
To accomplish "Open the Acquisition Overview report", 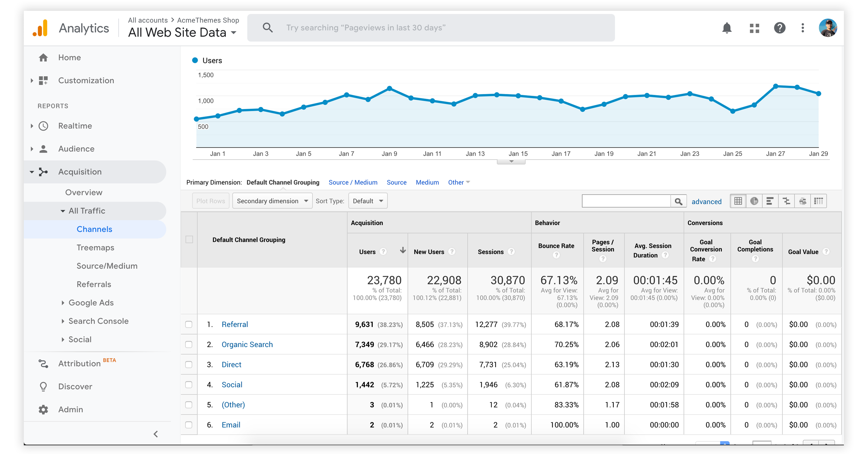I will point(83,193).
